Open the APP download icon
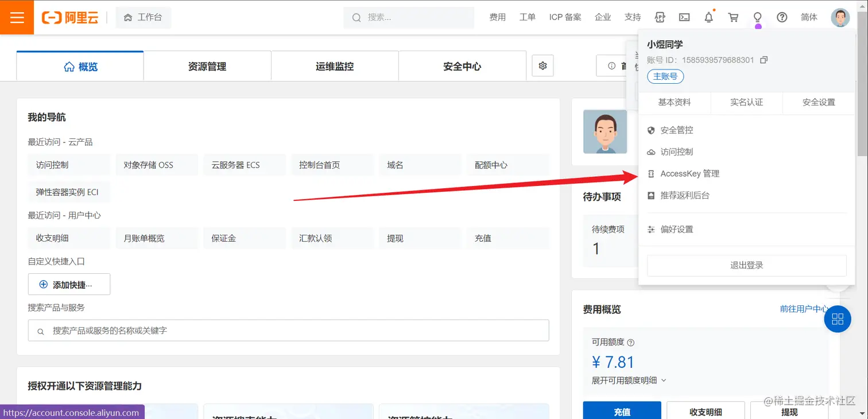This screenshot has width=868, height=419. pos(660,17)
